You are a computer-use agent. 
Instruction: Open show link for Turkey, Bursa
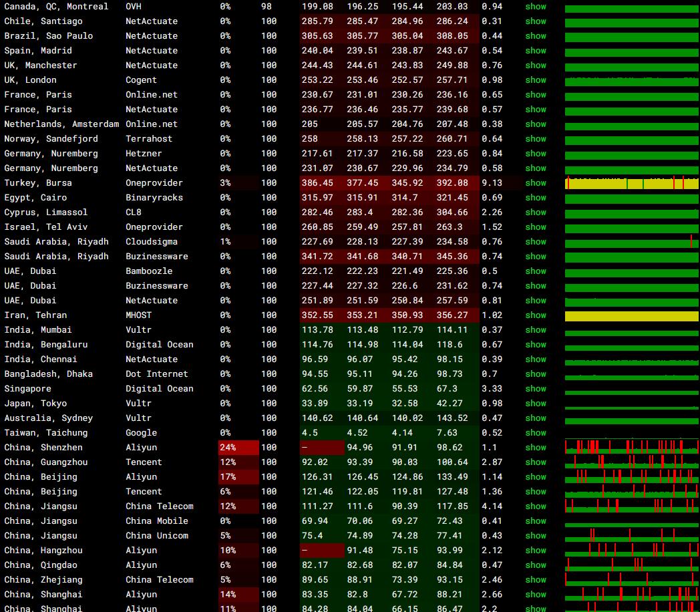tap(535, 183)
